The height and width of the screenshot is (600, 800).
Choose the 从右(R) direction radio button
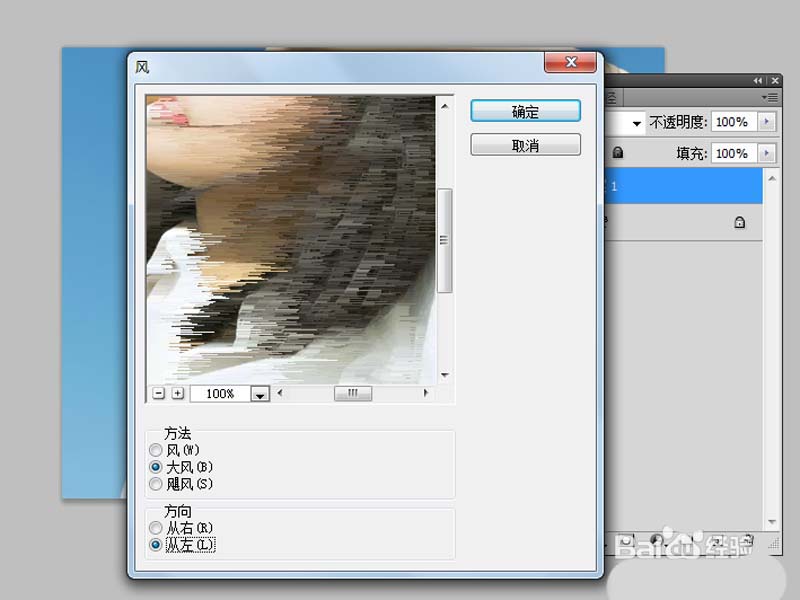coord(155,527)
